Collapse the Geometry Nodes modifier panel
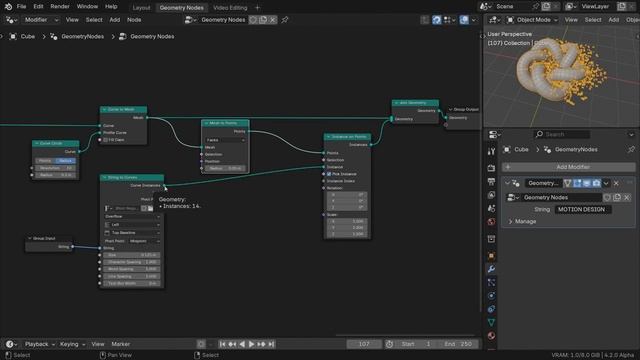This screenshot has width=640, height=360. click(x=507, y=183)
